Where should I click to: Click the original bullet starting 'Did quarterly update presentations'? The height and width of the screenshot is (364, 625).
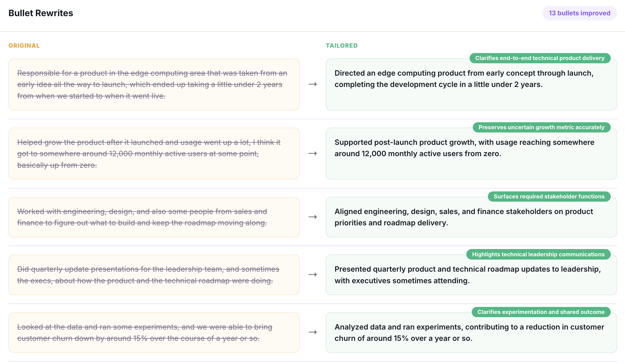[x=154, y=275]
